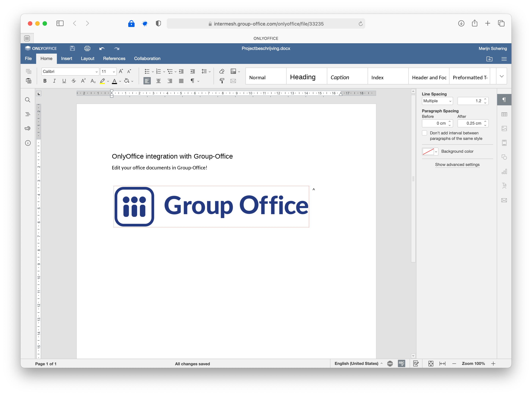This screenshot has height=395, width=532.
Task: Increase paragraph indent
Action: [193, 71]
